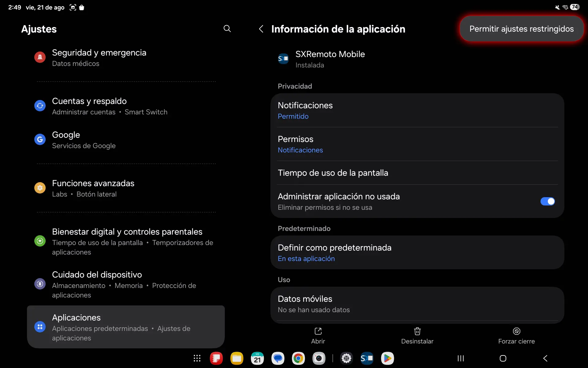The height and width of the screenshot is (368, 588).
Task: Click the 'Uso' section label
Action: click(x=284, y=280)
